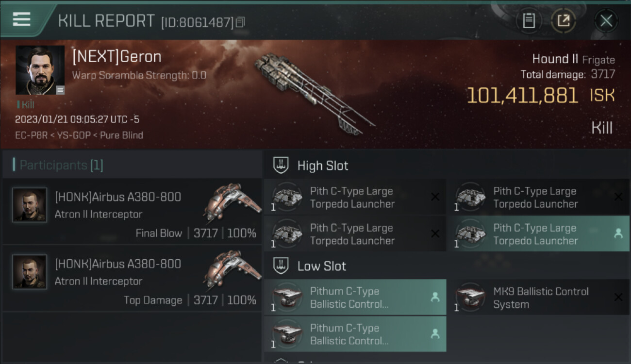Copy kill report ID icon

241,22
